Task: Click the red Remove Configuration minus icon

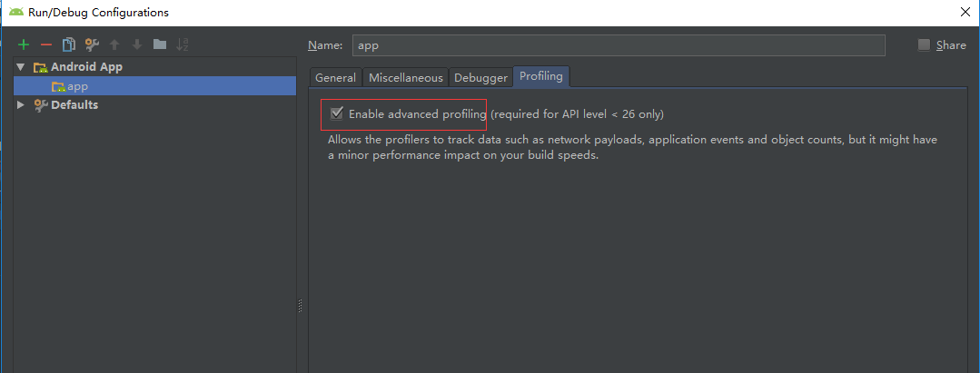Action: [46, 44]
